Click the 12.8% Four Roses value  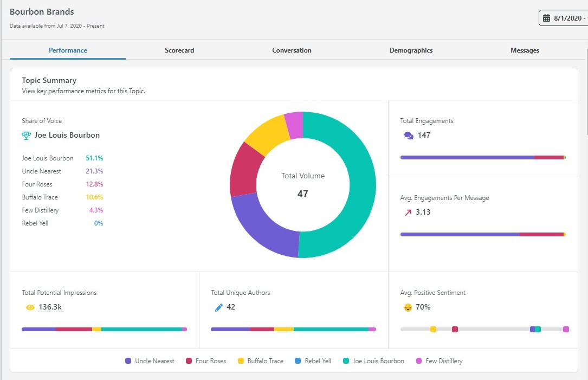[x=94, y=184]
